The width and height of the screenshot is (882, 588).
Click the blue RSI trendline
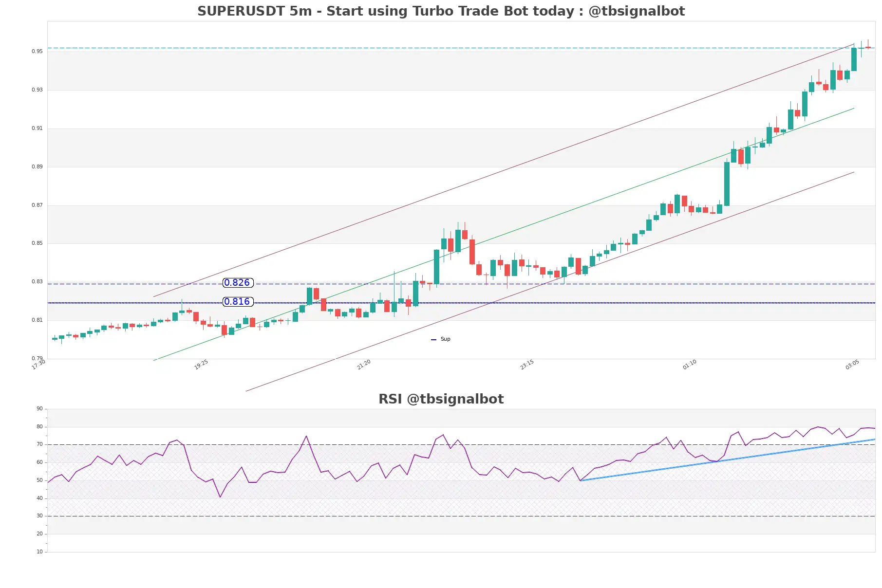[x=728, y=460]
